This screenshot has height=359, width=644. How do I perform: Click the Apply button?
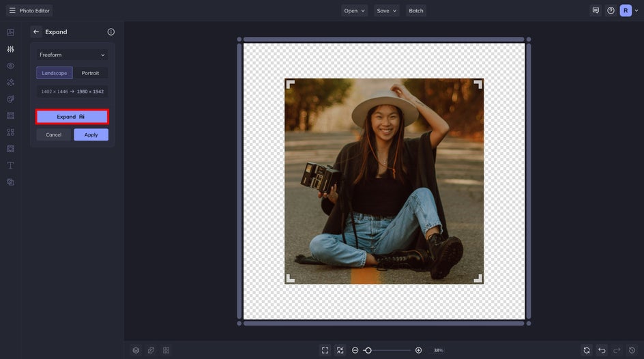pos(91,134)
